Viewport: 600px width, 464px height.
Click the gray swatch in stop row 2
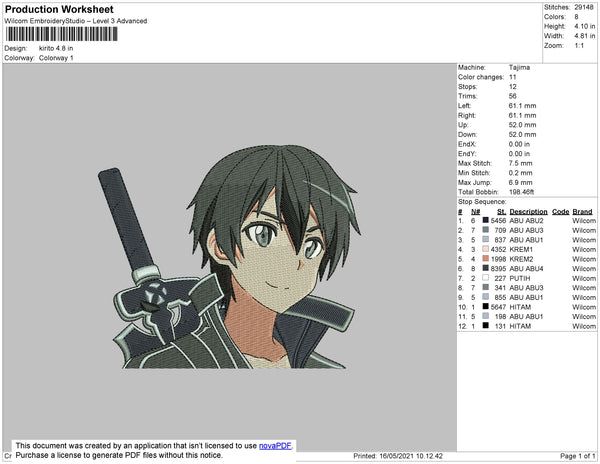point(486,230)
